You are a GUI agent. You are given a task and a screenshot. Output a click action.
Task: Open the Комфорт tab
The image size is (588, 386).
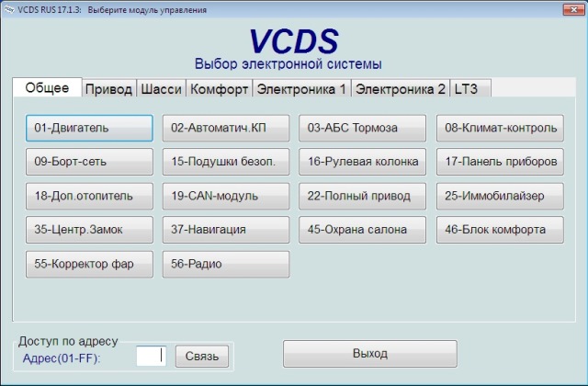click(x=219, y=89)
